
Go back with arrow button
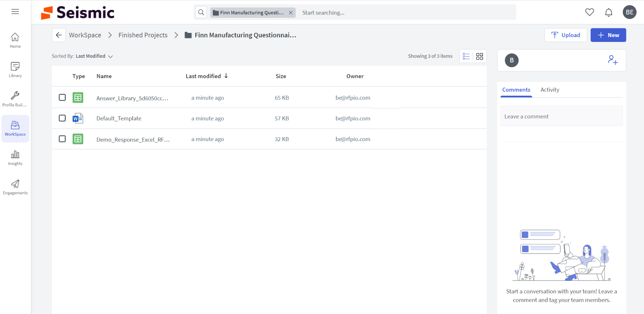(x=59, y=35)
